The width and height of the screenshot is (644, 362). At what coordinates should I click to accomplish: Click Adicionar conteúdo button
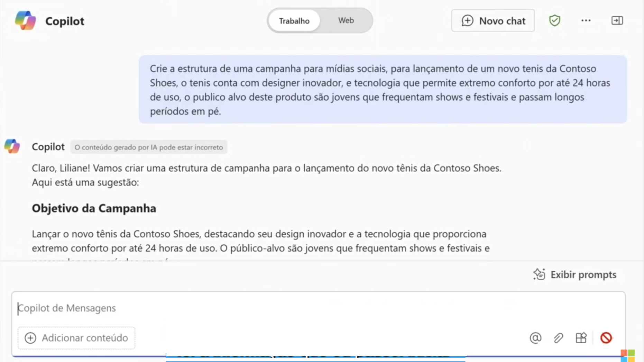coord(76,338)
